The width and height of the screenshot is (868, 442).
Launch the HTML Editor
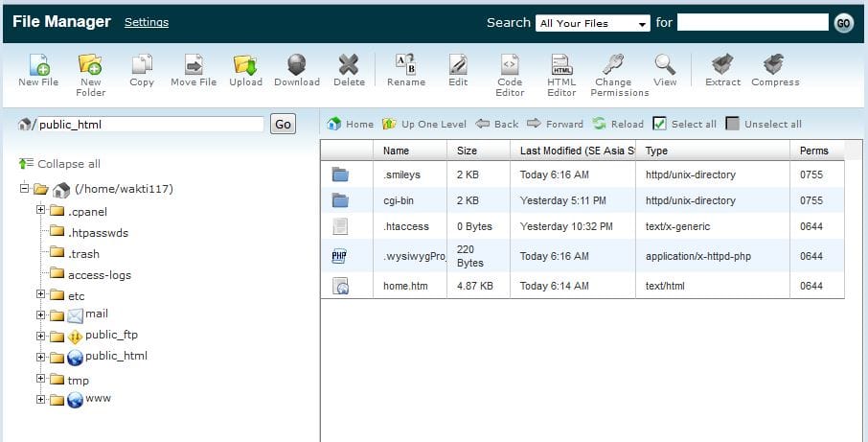(561, 65)
